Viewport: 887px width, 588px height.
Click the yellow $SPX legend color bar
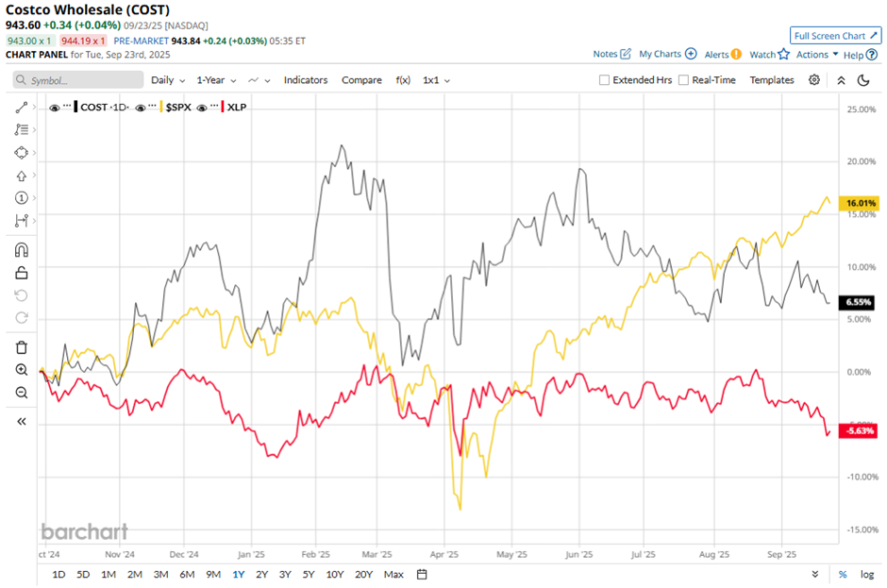click(x=161, y=107)
